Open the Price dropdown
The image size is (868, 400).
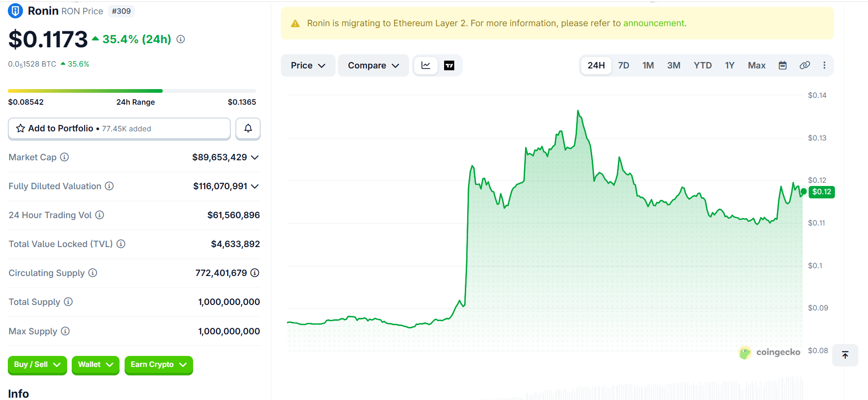click(308, 66)
